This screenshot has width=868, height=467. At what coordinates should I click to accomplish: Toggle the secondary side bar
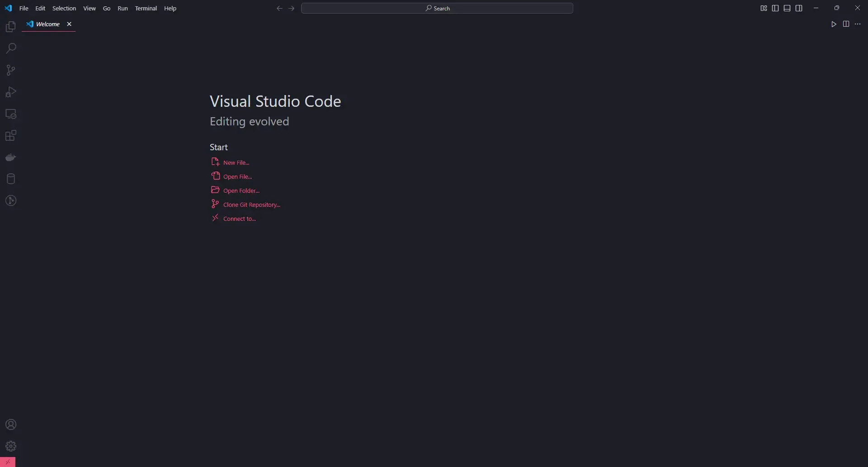pyautogui.click(x=799, y=8)
